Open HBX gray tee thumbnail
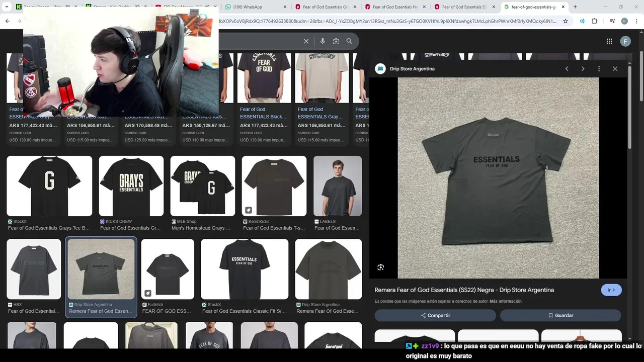This screenshot has width=644, height=362. tap(34, 269)
